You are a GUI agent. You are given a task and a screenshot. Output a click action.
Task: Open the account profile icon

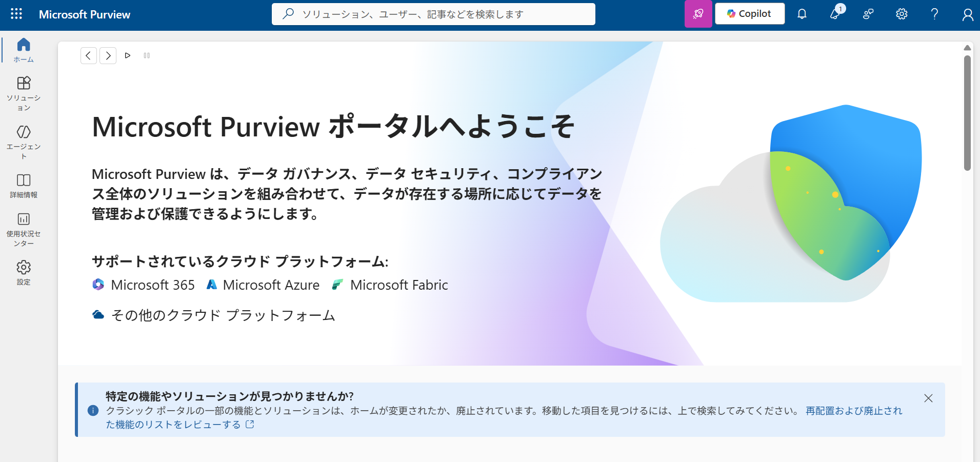(x=967, y=14)
